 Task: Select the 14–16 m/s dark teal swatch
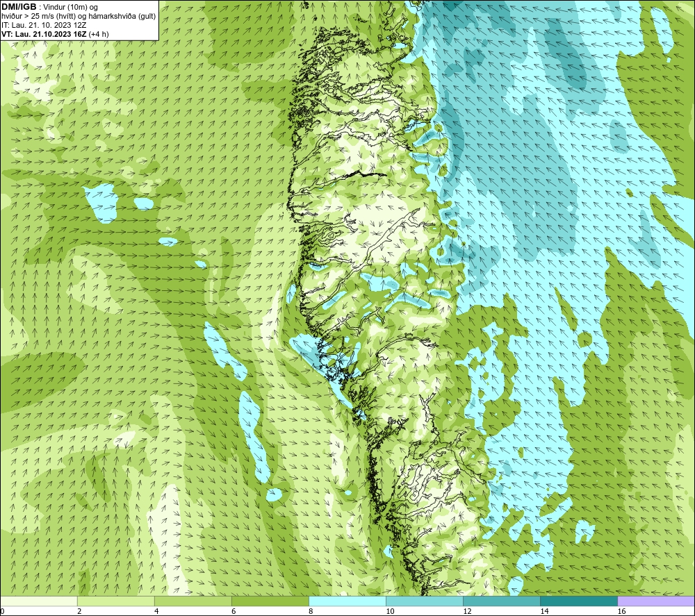click(x=579, y=601)
